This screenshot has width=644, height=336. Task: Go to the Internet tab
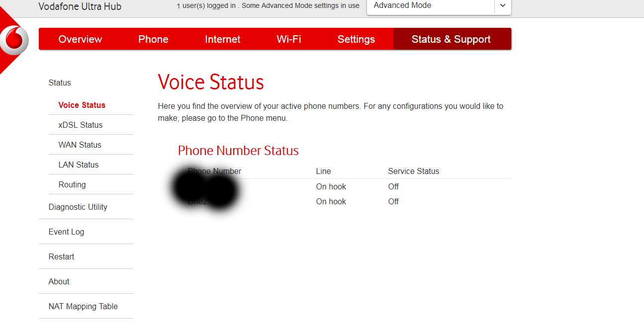[222, 39]
